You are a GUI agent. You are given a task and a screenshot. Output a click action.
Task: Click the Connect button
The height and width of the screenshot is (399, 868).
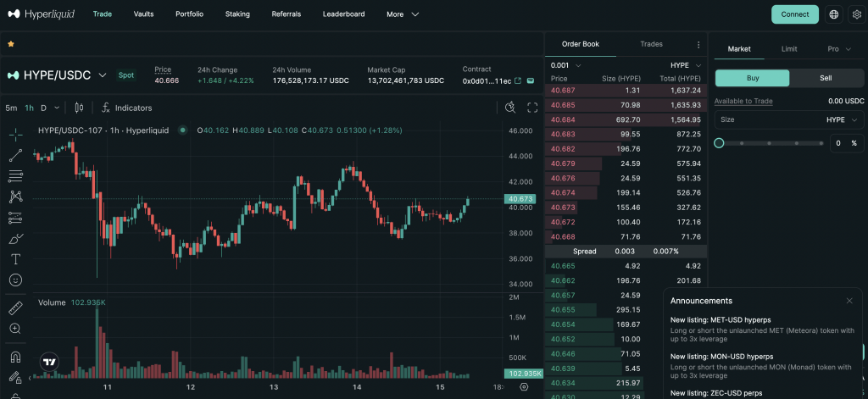click(794, 14)
